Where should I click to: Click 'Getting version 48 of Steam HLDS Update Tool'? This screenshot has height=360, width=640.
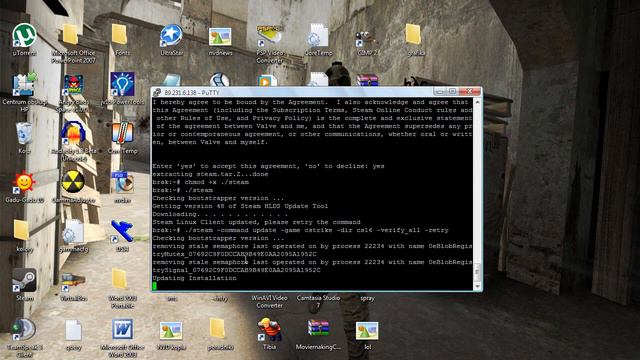tap(240, 206)
